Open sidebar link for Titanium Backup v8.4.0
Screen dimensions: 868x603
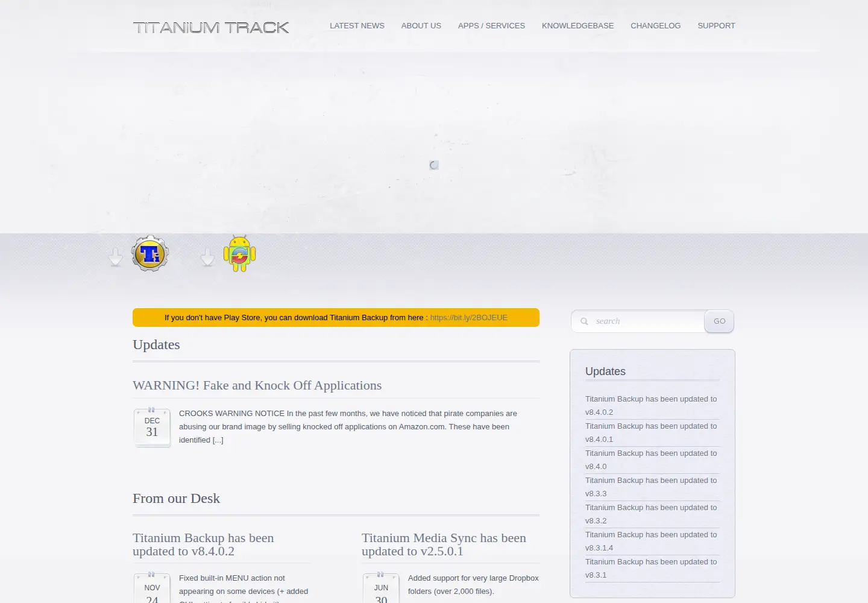click(x=652, y=460)
